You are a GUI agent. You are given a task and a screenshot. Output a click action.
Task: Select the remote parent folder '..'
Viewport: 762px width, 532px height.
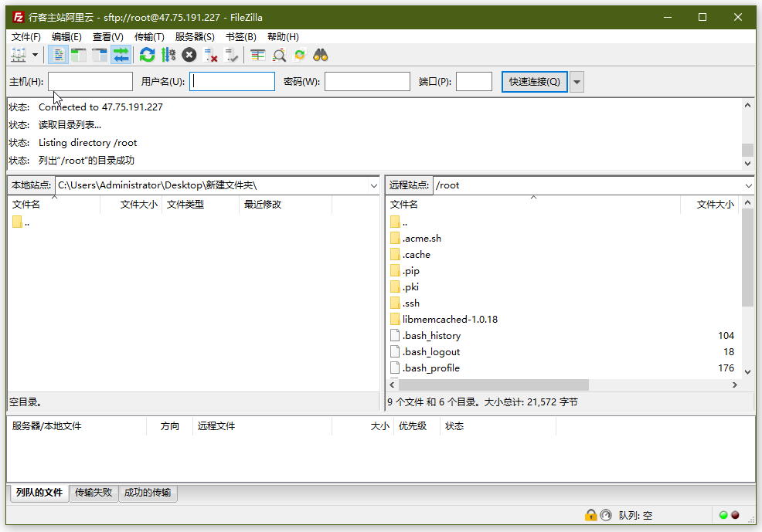(x=399, y=223)
